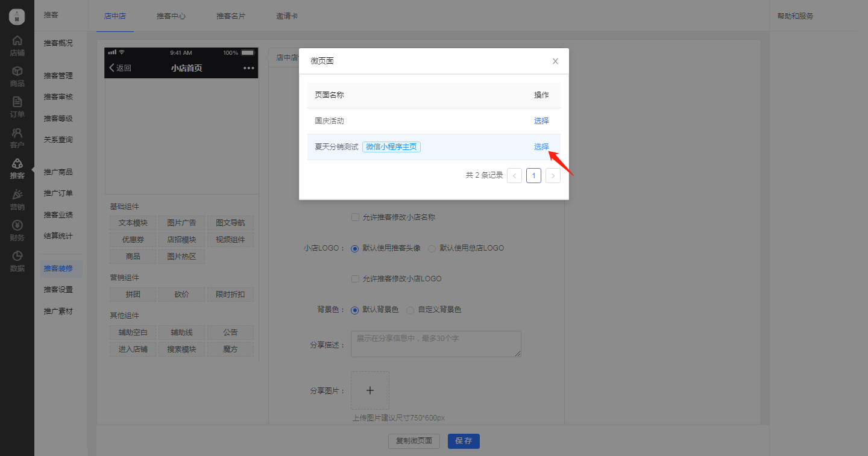Image resolution: width=868 pixels, height=456 pixels.
Task: Open the 订单 document icon
Action: coord(17,102)
